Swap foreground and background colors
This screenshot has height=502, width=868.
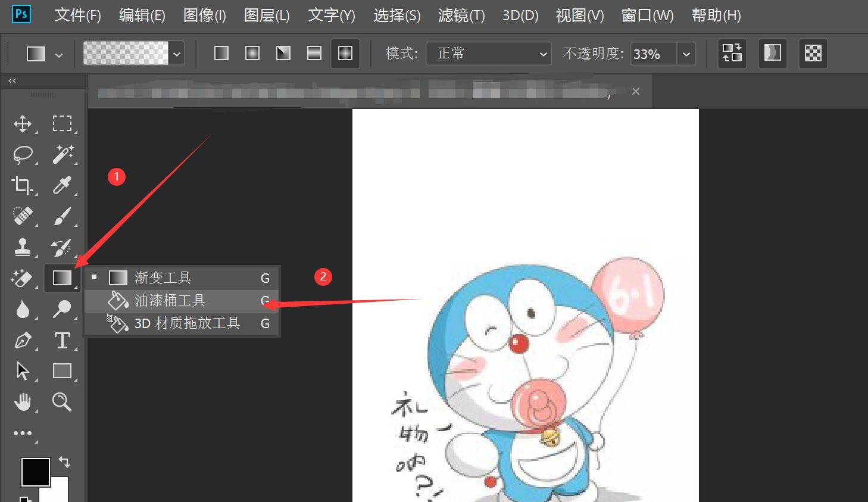click(64, 462)
